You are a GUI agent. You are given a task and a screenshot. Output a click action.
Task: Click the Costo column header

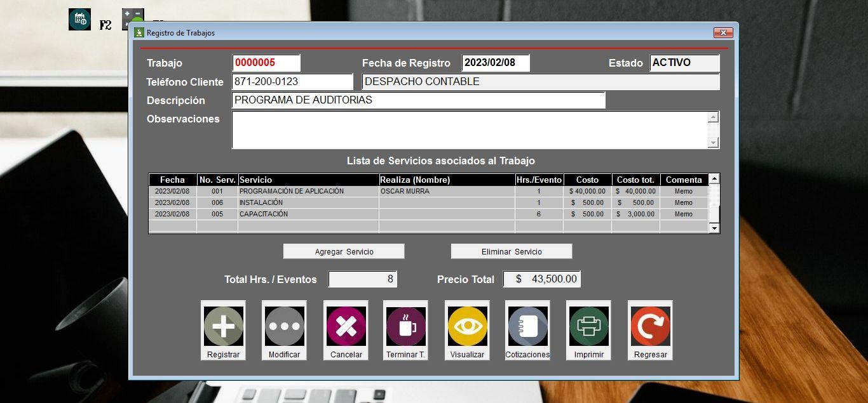(x=587, y=180)
